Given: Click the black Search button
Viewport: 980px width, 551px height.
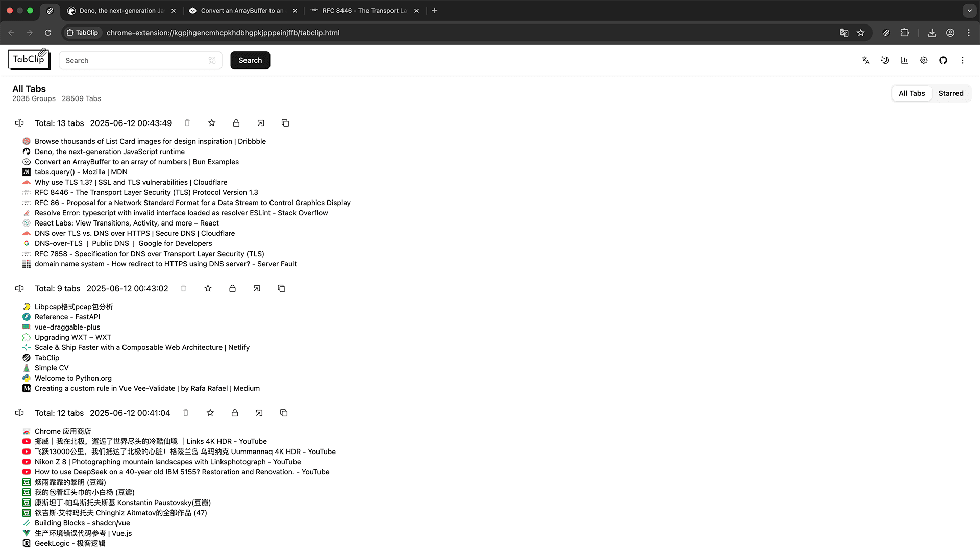Looking at the screenshot, I should pyautogui.click(x=250, y=60).
